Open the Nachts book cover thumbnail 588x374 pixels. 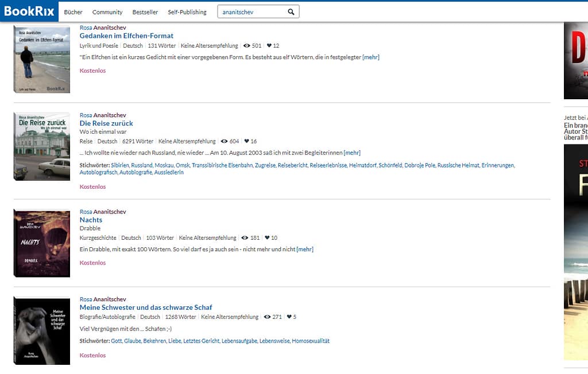pos(41,243)
